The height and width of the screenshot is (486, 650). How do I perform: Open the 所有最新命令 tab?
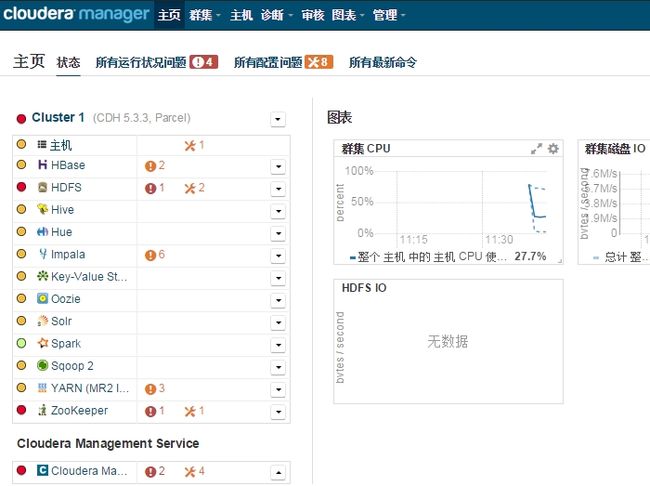pyautogui.click(x=383, y=62)
